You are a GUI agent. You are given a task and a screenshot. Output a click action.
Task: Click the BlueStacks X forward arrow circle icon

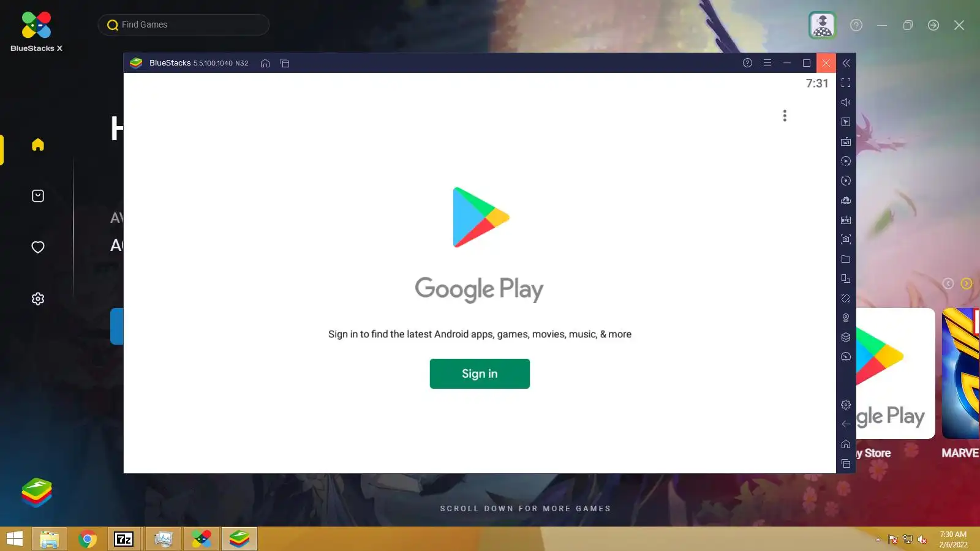click(933, 25)
